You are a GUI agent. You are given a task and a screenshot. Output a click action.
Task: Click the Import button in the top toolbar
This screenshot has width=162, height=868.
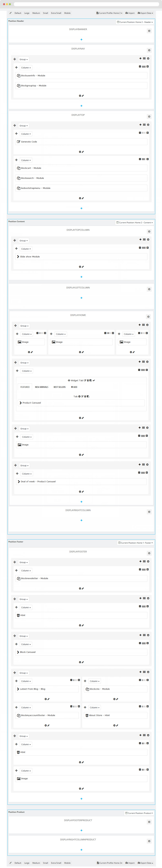130,13
